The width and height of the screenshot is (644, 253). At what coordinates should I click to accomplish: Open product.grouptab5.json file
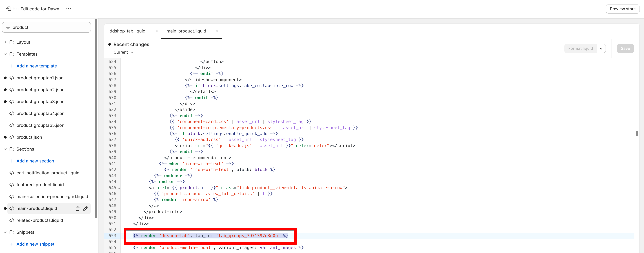[x=40, y=125]
